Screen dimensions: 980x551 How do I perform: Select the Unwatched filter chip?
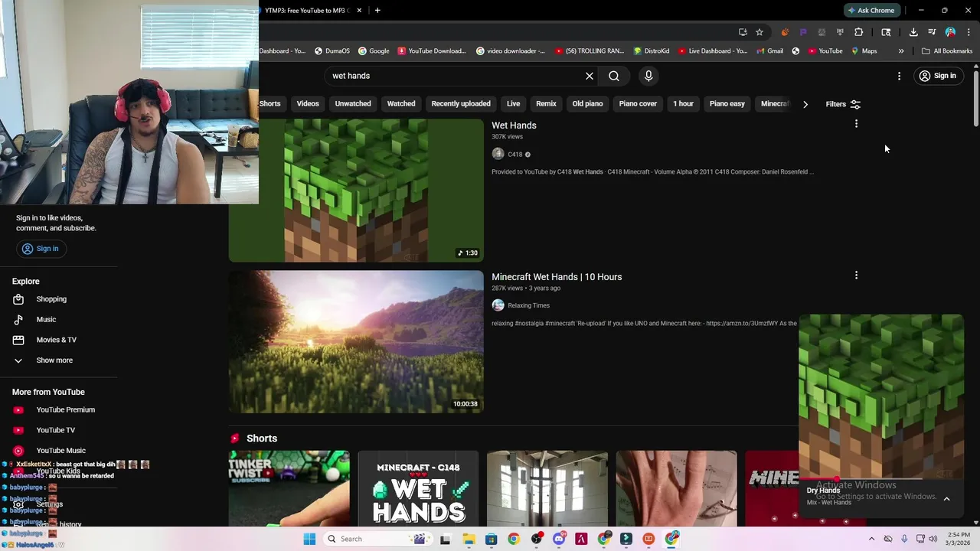pos(353,104)
